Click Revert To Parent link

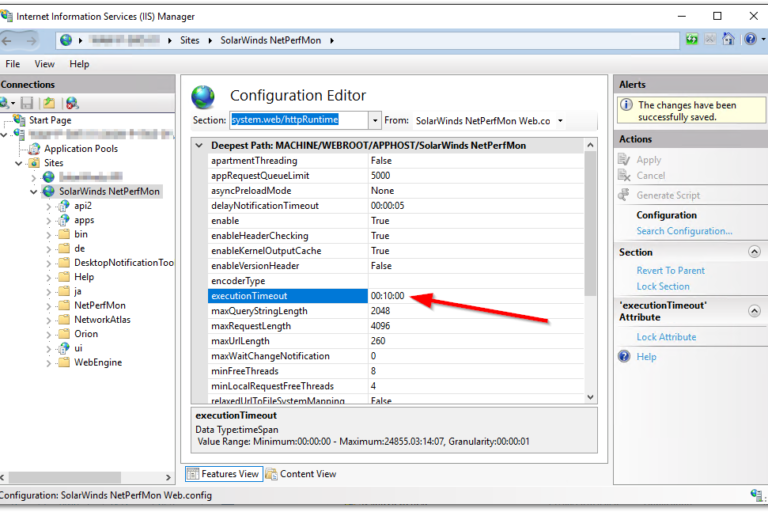click(x=671, y=270)
